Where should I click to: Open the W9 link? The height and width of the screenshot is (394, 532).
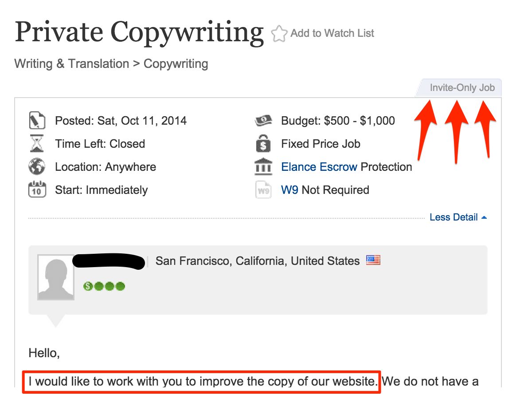(x=289, y=190)
